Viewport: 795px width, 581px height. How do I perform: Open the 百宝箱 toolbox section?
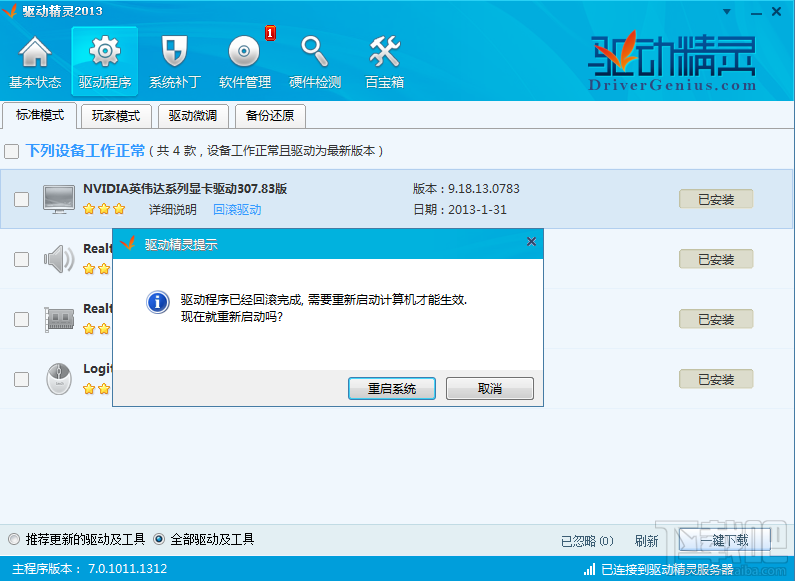(x=384, y=62)
